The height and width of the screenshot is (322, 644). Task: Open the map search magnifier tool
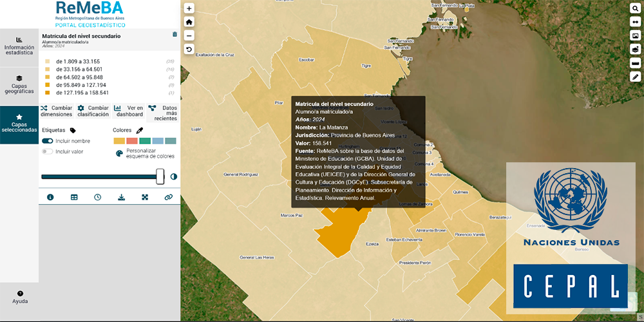(x=635, y=8)
